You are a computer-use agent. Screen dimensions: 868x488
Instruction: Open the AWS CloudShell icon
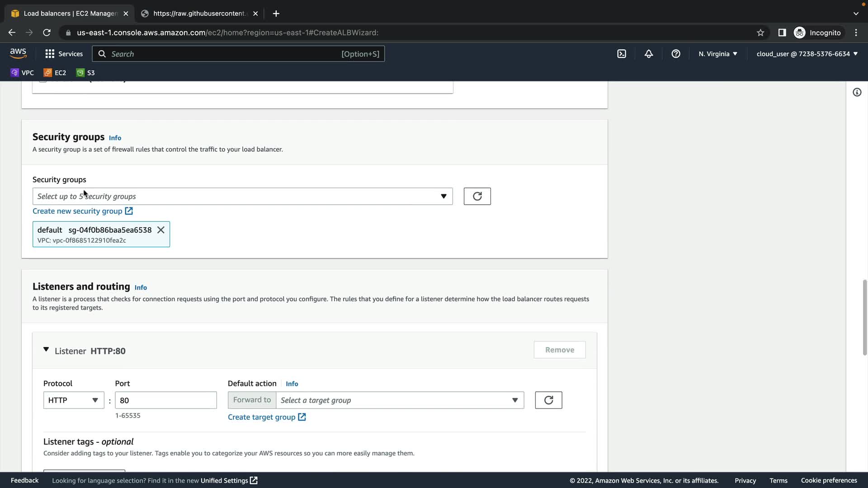622,54
